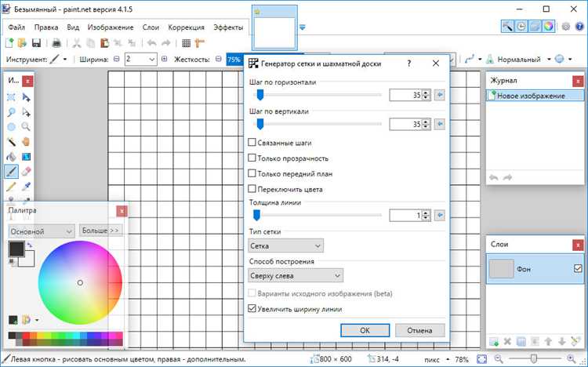Open the Тип сетки dropdown
The width and height of the screenshot is (588, 367).
285,245
